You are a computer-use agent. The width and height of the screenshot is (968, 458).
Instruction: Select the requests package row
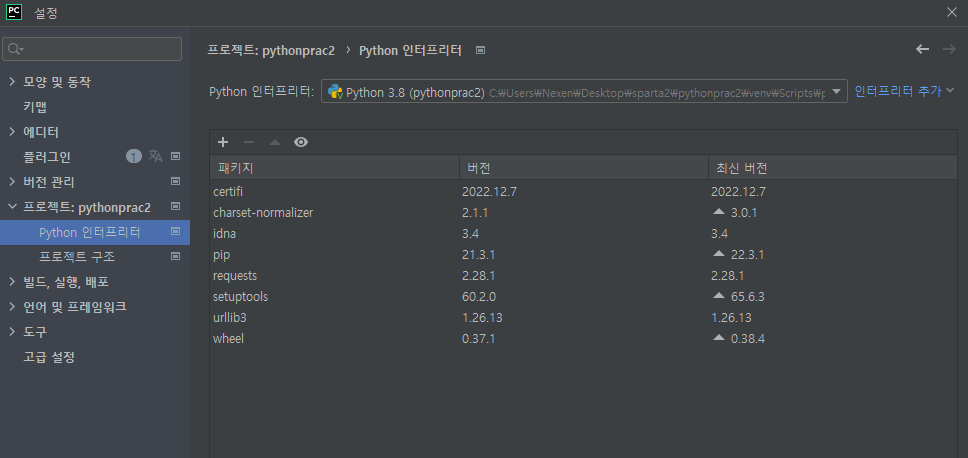coord(583,275)
